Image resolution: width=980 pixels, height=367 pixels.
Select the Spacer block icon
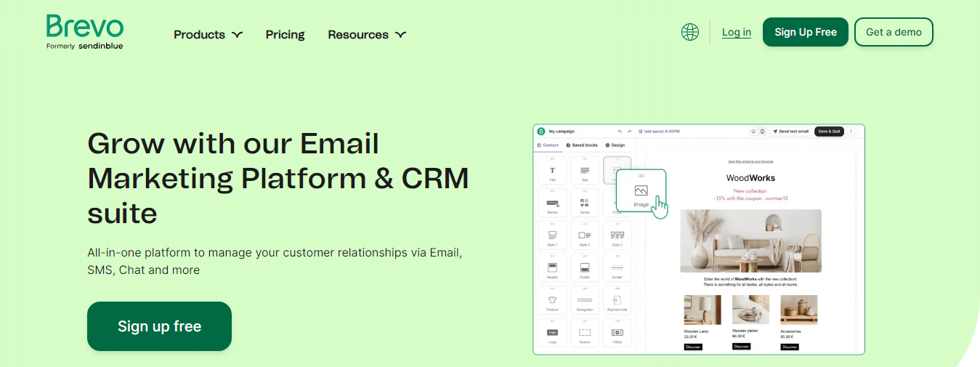click(x=585, y=333)
